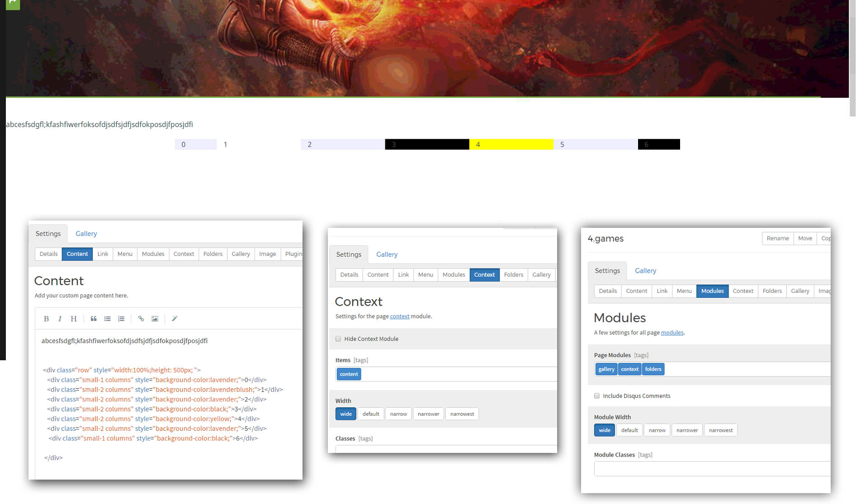Image resolution: width=856 pixels, height=504 pixels.
Task: Open Folders subtab in 4.games panel
Action: pyautogui.click(x=772, y=291)
